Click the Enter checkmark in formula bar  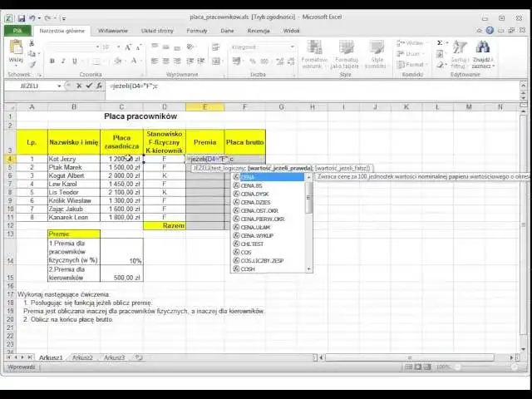(x=90, y=86)
